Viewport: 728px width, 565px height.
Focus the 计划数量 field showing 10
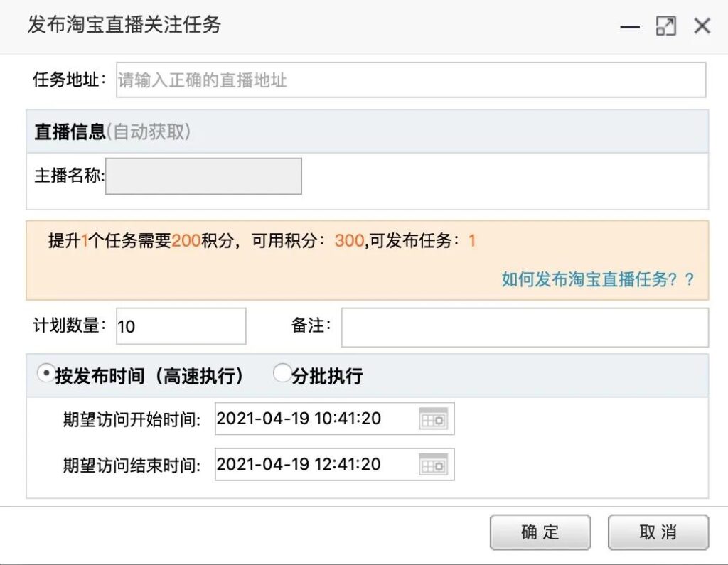pyautogui.click(x=181, y=326)
